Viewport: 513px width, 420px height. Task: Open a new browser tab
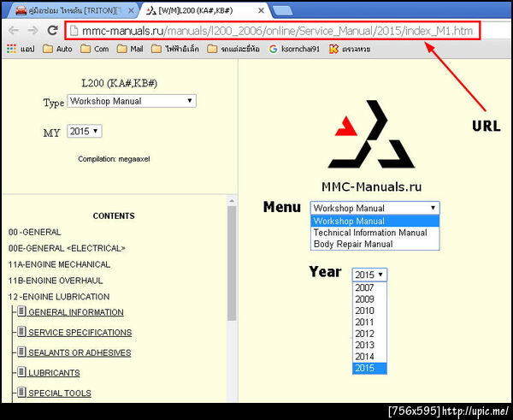[283, 11]
